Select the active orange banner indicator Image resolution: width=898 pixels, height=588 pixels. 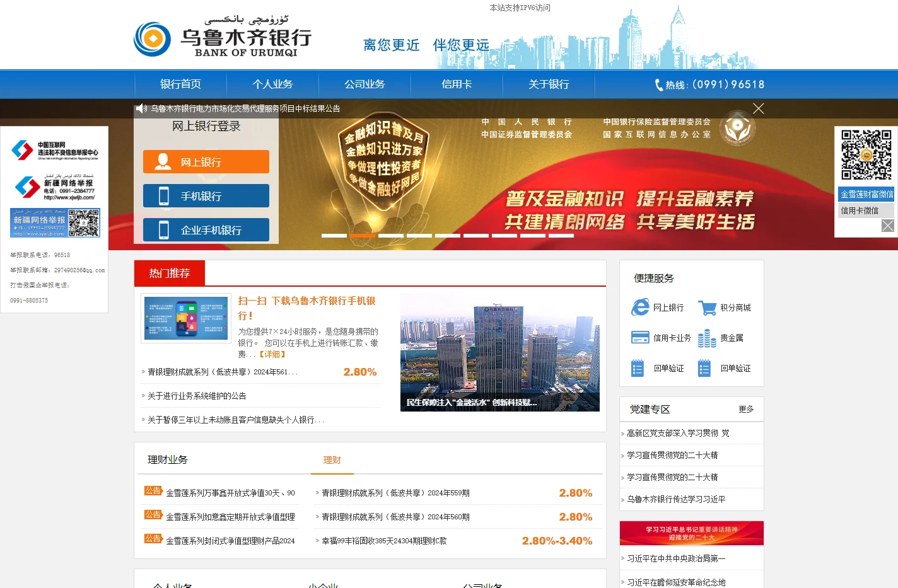pos(363,236)
